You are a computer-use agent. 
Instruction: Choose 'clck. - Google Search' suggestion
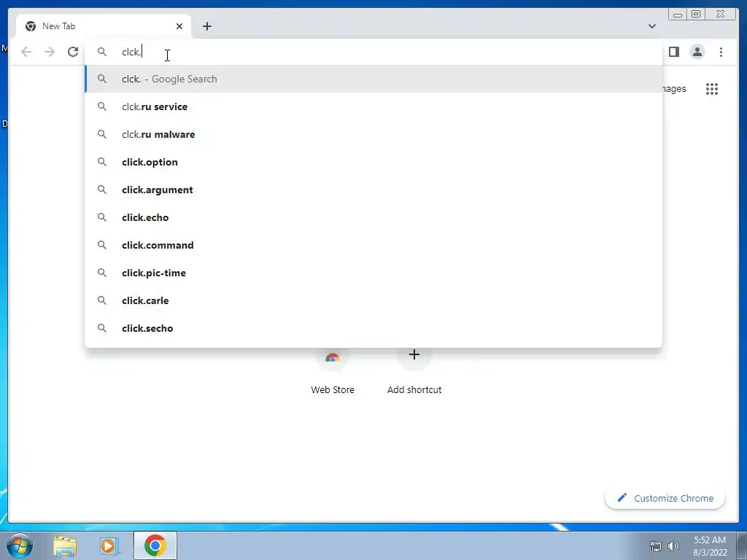373,79
